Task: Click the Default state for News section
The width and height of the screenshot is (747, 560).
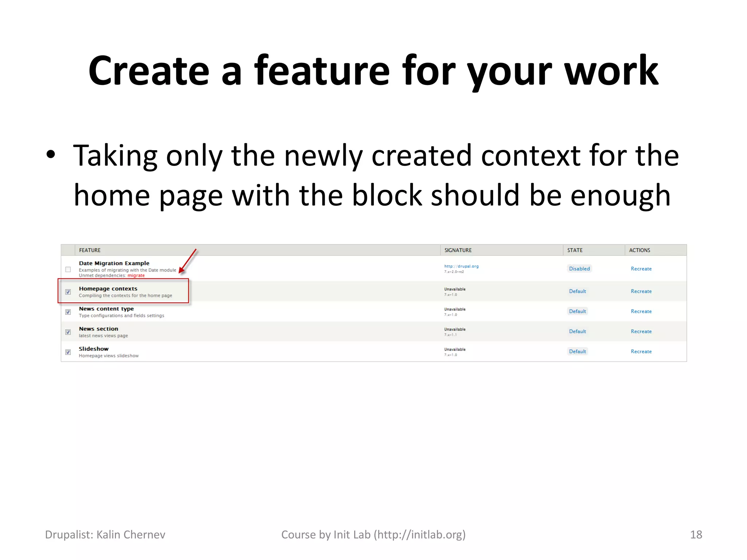Action: (x=577, y=331)
